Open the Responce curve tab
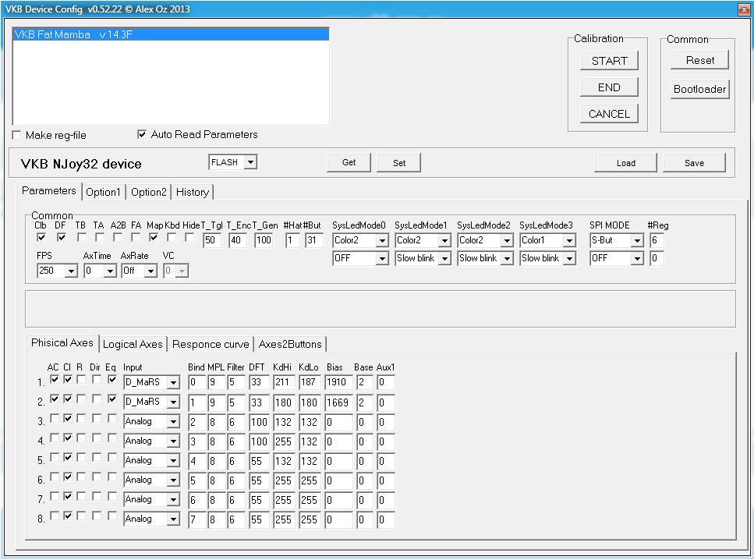Viewport: 754px width, 560px height. pos(211,344)
